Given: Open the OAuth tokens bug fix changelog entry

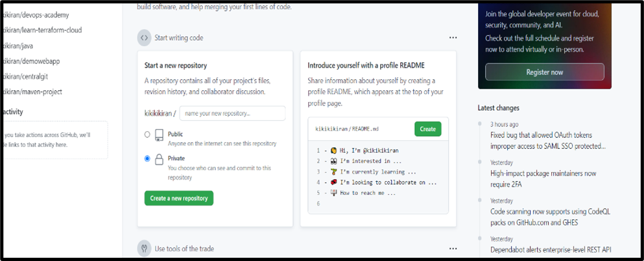Looking at the screenshot, I should point(548,141).
